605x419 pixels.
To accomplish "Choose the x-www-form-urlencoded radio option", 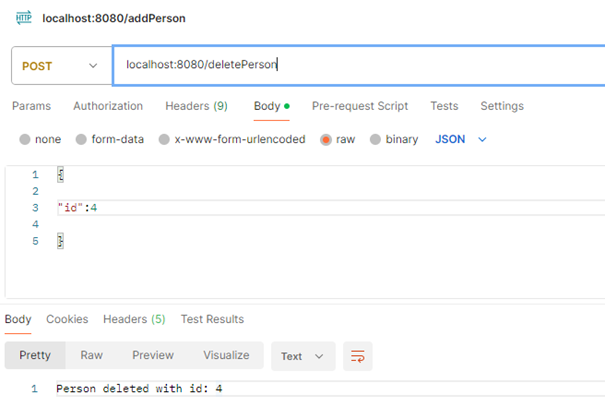I will point(165,140).
